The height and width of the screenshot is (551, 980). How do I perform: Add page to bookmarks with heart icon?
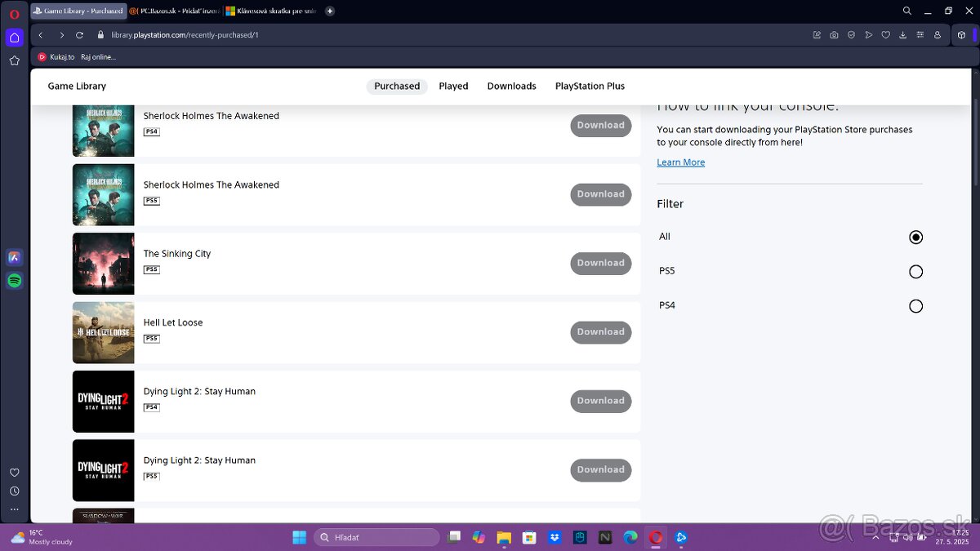pos(885,35)
